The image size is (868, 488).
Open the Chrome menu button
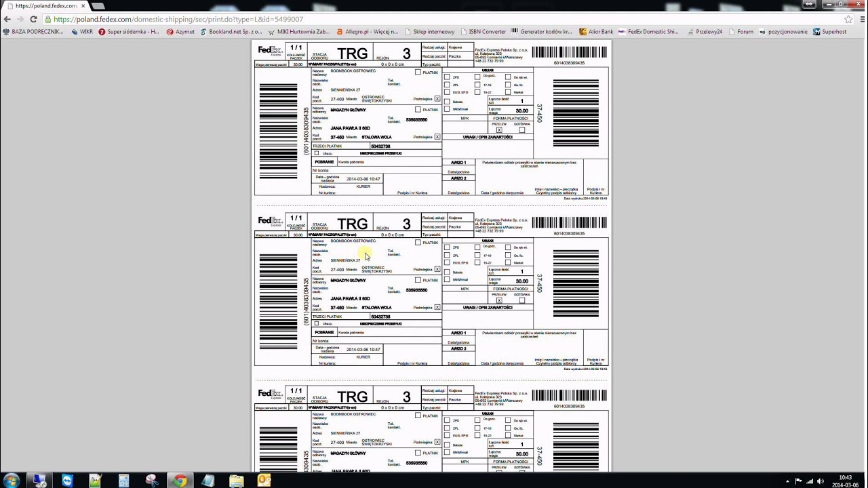pyautogui.click(x=861, y=19)
